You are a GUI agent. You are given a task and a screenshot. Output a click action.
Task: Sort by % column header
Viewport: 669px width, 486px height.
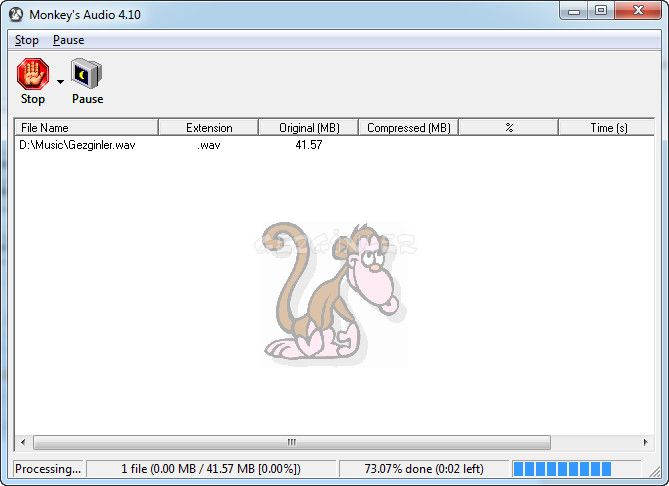coord(509,128)
